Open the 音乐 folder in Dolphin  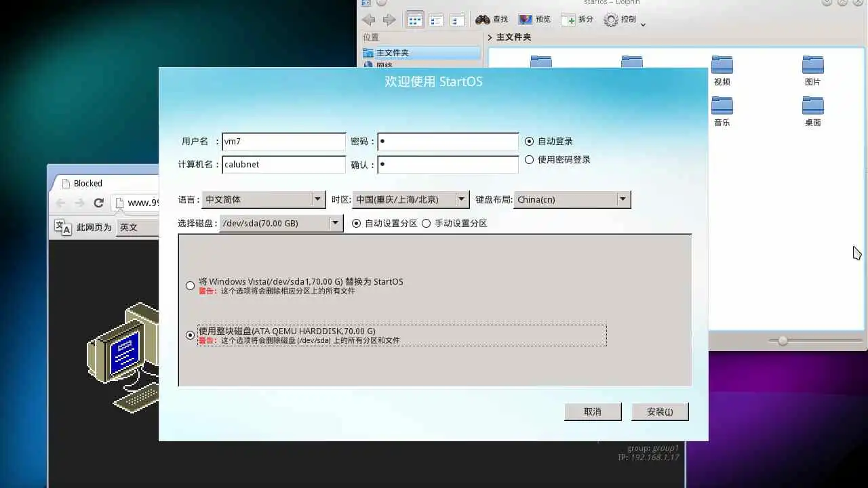tap(722, 112)
